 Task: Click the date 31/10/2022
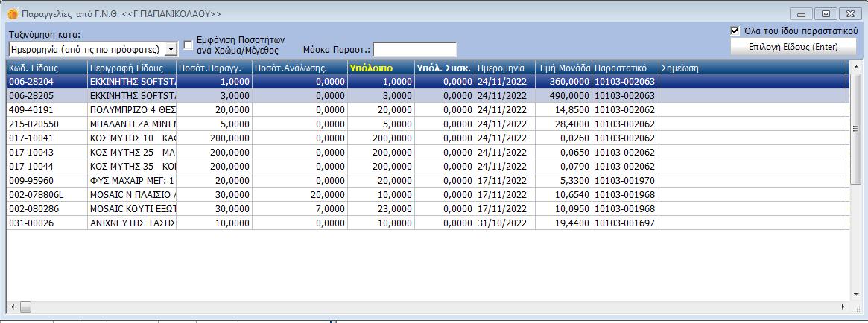[x=501, y=223]
